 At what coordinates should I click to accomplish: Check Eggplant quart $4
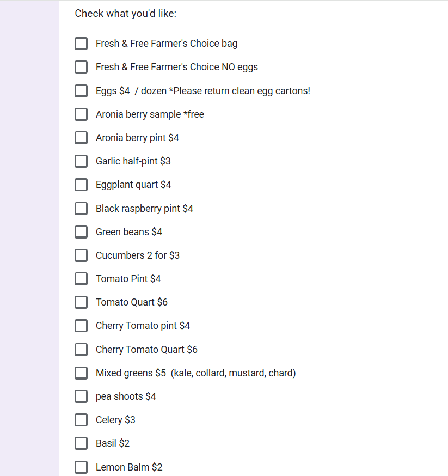coord(81,185)
